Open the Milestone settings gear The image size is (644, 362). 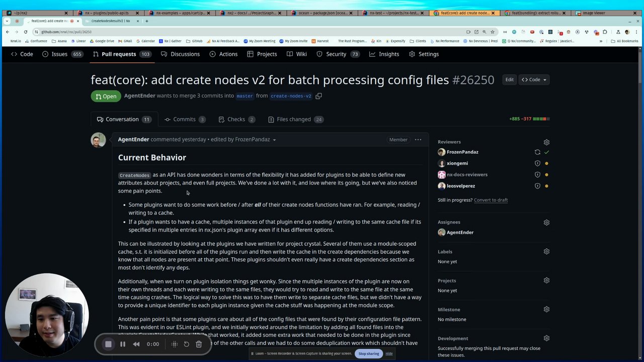[546, 309]
